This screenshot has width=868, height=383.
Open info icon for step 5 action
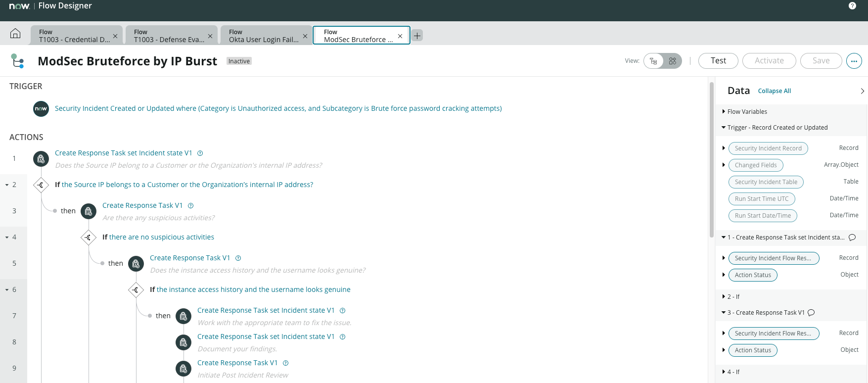point(238,258)
